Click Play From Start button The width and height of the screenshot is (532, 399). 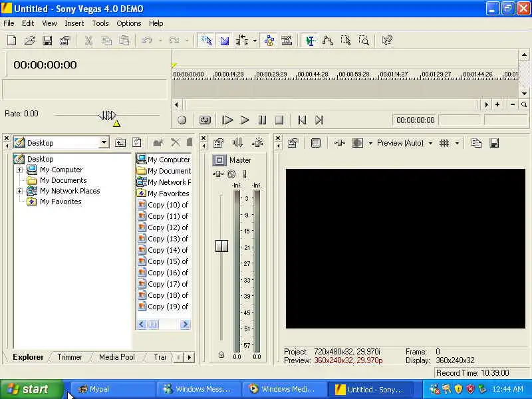pos(227,120)
